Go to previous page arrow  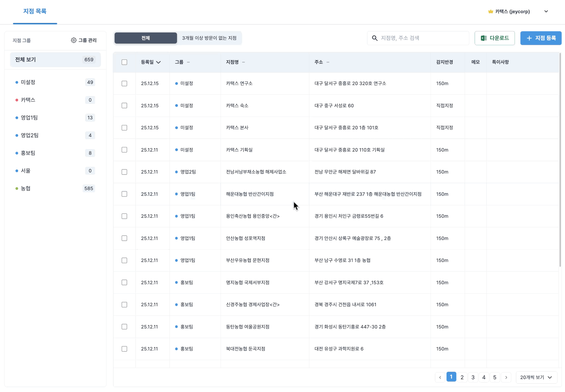(x=440, y=377)
